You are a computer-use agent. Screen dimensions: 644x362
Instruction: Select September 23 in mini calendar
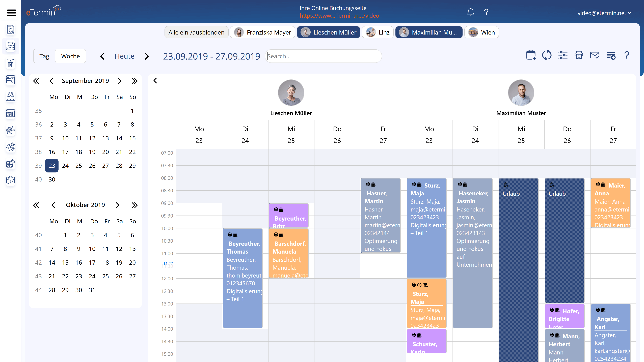pos(52,166)
